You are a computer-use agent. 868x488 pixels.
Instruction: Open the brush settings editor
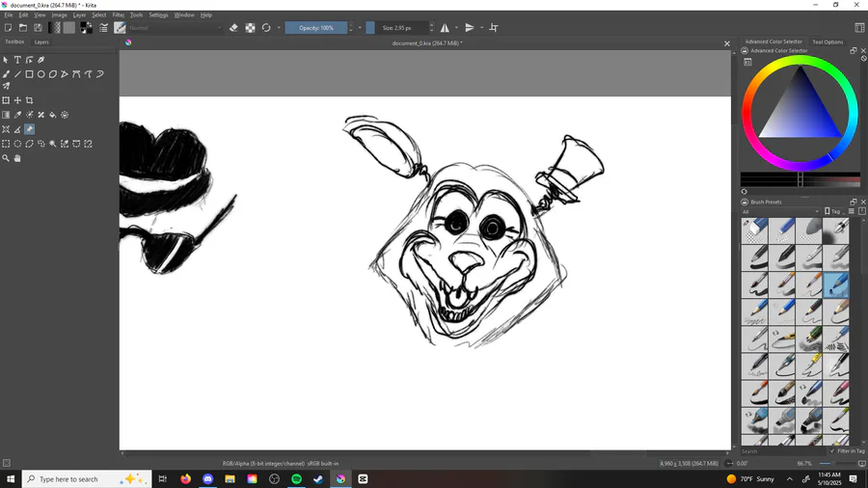click(x=103, y=28)
